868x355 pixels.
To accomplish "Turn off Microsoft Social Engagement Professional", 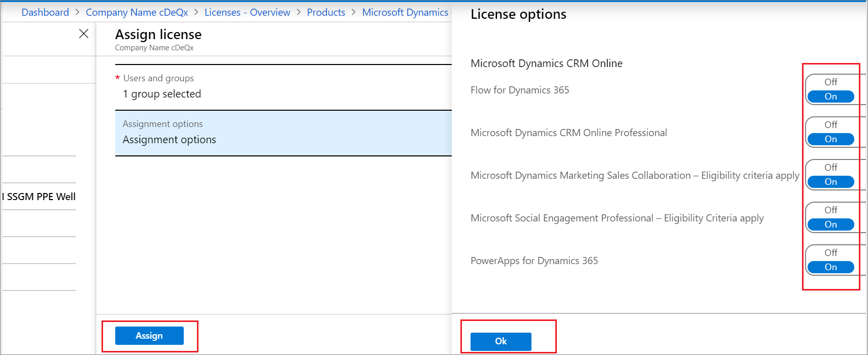I will [830, 210].
